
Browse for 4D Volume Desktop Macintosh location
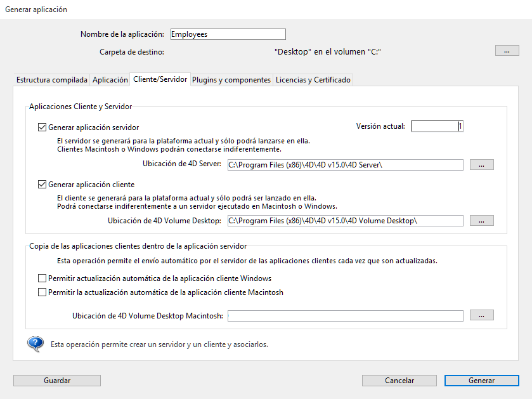tap(481, 315)
